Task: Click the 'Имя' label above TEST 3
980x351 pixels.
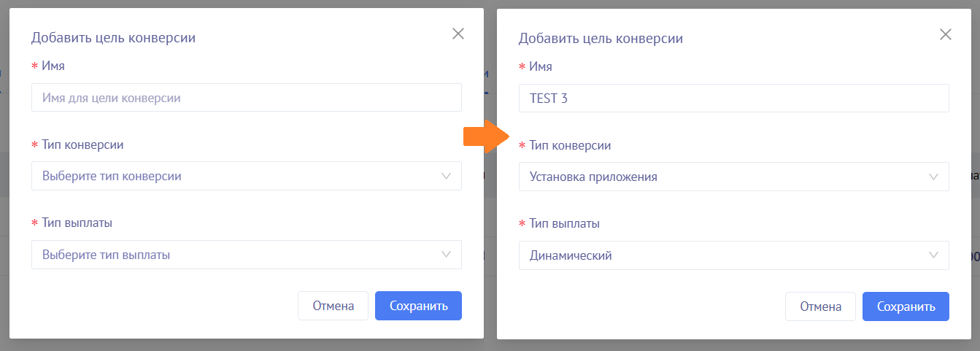Action: 541,66
